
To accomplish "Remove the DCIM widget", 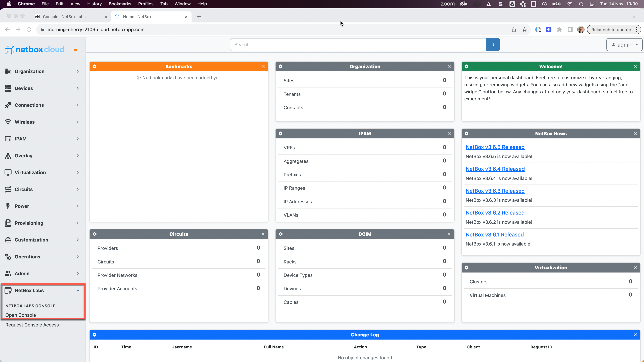I will click(x=449, y=234).
